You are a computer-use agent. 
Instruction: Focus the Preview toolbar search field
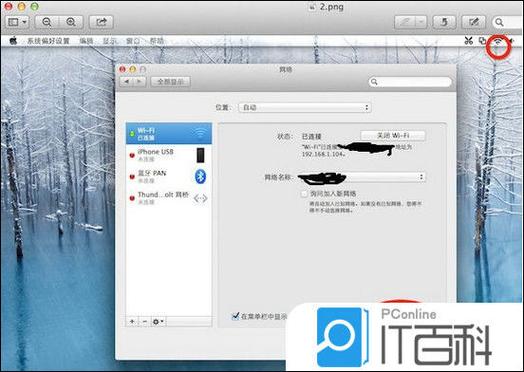(x=508, y=22)
